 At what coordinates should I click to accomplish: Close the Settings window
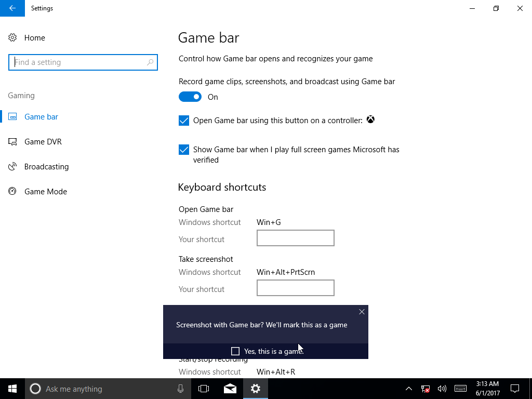520,8
